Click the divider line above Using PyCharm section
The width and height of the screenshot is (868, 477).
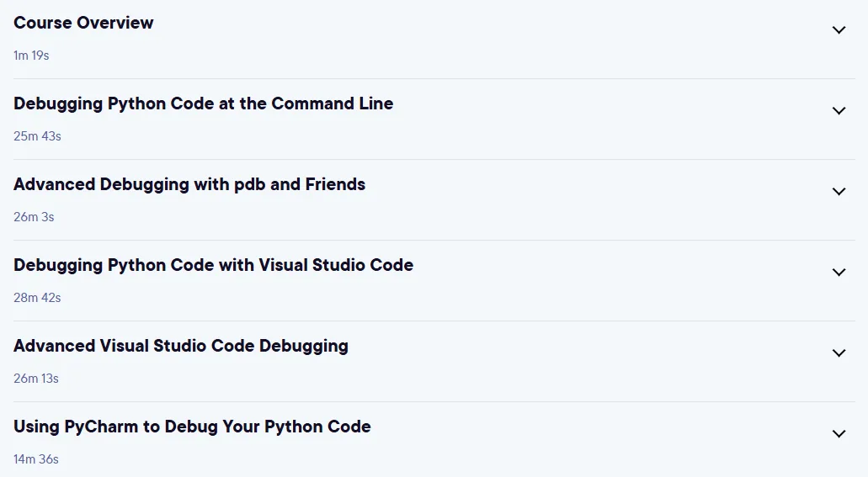pos(434,402)
